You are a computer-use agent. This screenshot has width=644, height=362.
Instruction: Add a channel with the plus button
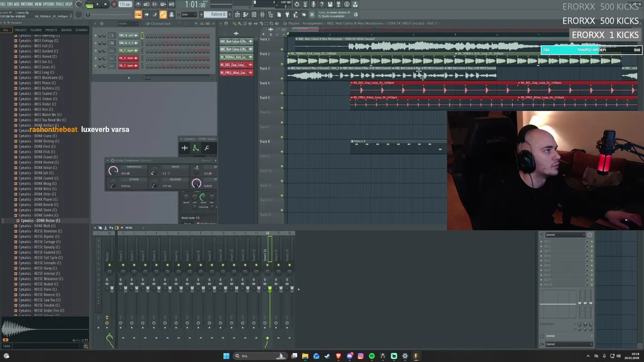[128, 78]
